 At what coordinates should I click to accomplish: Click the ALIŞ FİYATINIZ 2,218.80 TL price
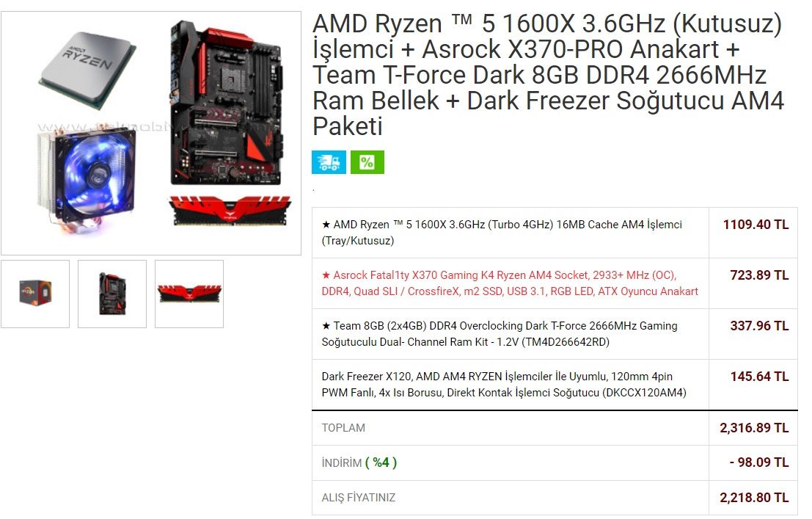(x=754, y=498)
